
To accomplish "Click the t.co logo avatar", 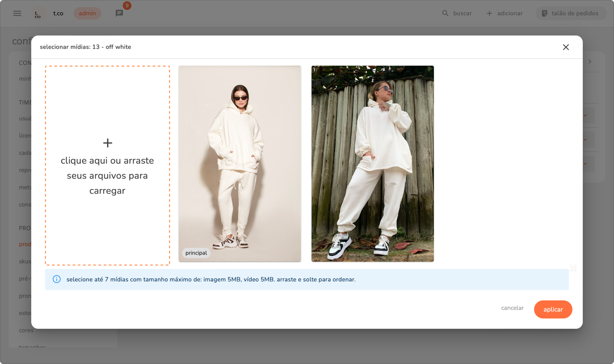I will (x=38, y=13).
